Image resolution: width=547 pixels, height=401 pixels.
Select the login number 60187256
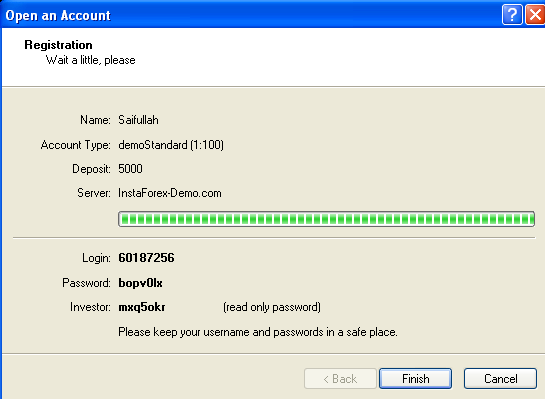[x=146, y=258]
